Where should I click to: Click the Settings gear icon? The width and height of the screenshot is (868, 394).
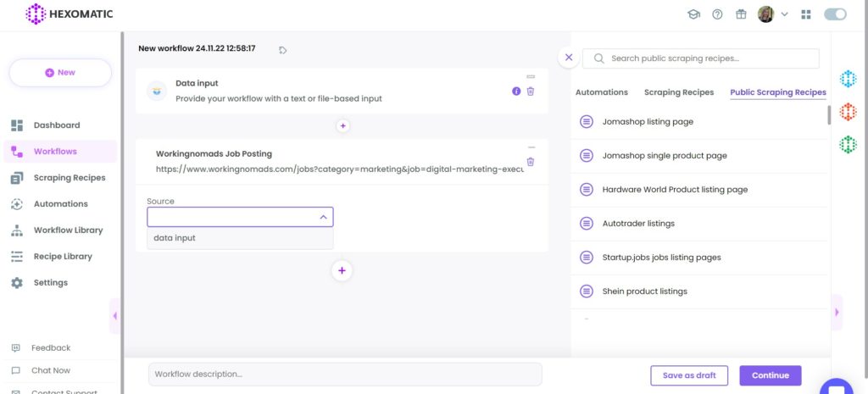(x=17, y=283)
